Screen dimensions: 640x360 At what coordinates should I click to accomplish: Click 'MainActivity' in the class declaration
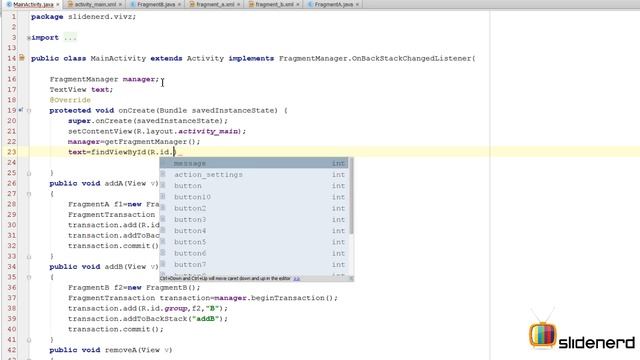point(118,58)
